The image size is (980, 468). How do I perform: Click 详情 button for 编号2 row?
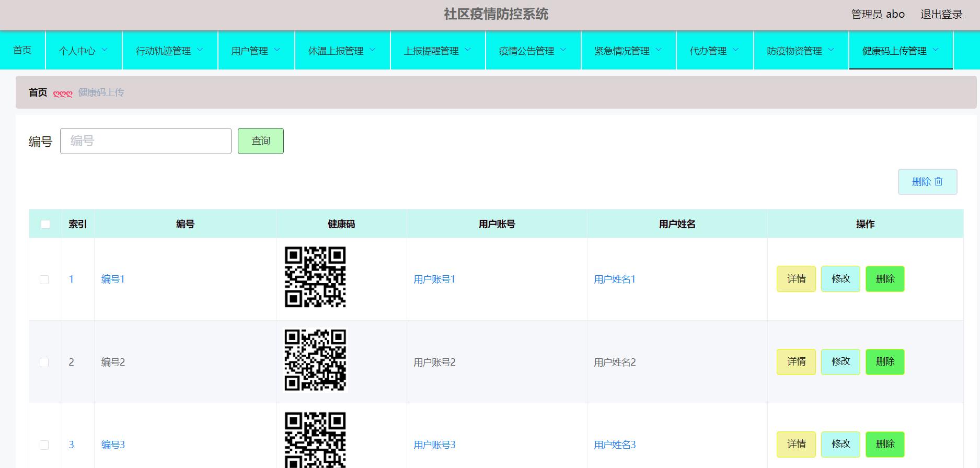tap(796, 361)
